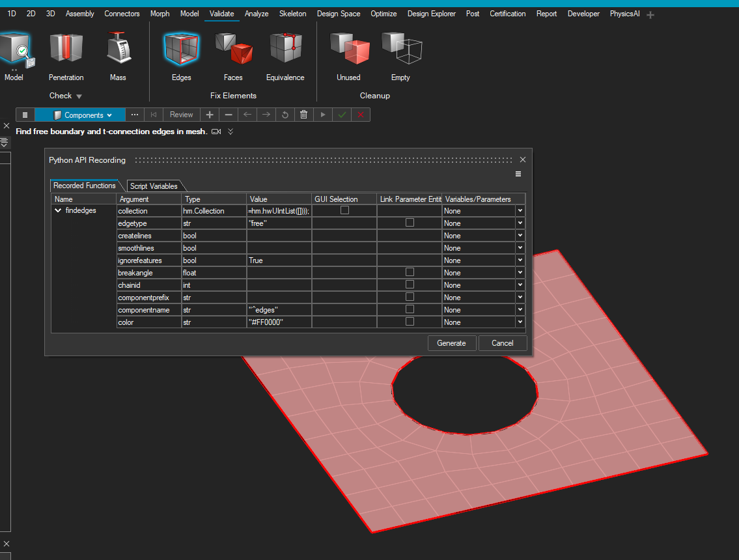This screenshot has width=739, height=560.
Task: Open Variables dropdown for breakangle row
Action: (x=520, y=272)
